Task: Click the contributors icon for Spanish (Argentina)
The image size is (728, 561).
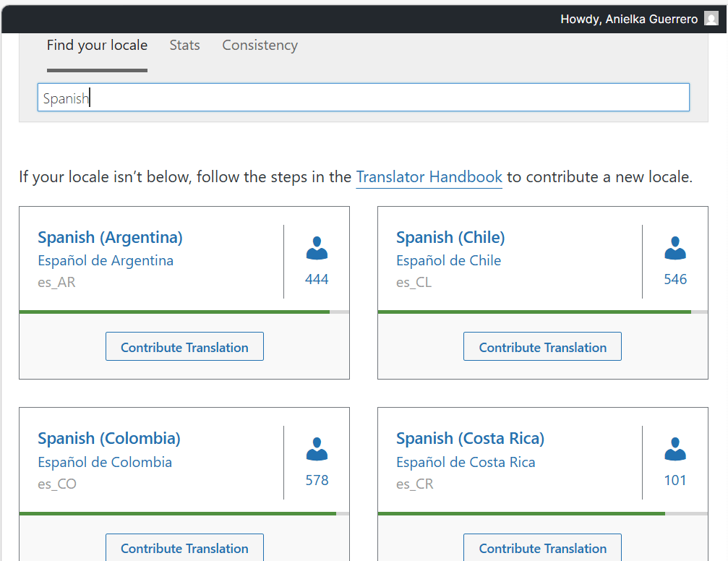Action: pyautogui.click(x=317, y=249)
